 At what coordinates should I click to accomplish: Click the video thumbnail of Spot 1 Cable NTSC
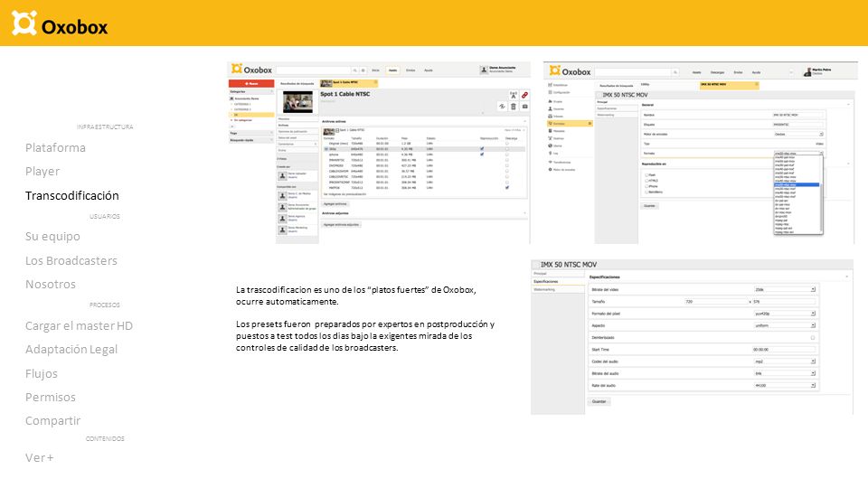pos(297,102)
